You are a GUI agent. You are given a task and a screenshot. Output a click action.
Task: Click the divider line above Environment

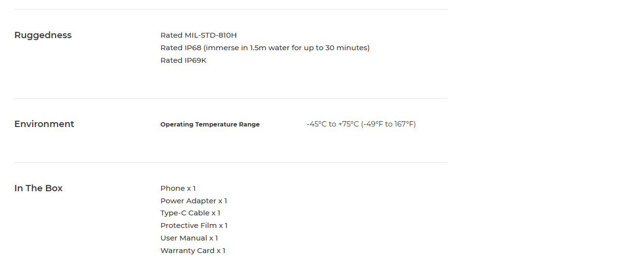click(231, 98)
